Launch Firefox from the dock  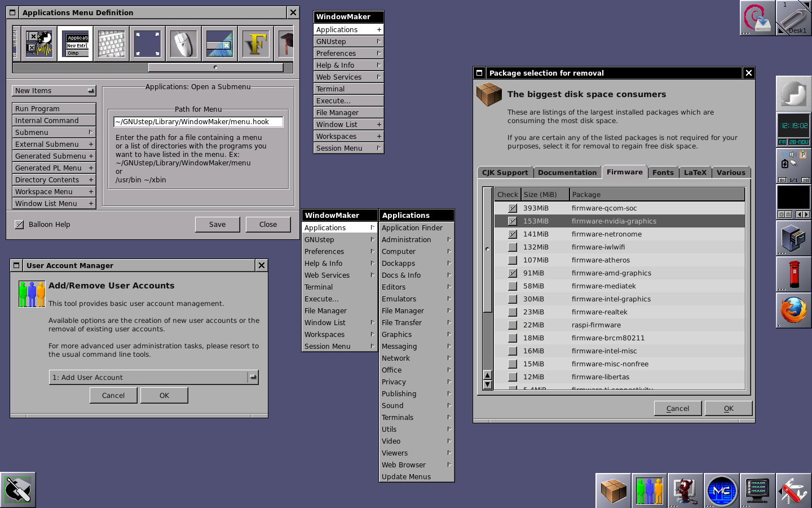(793, 310)
